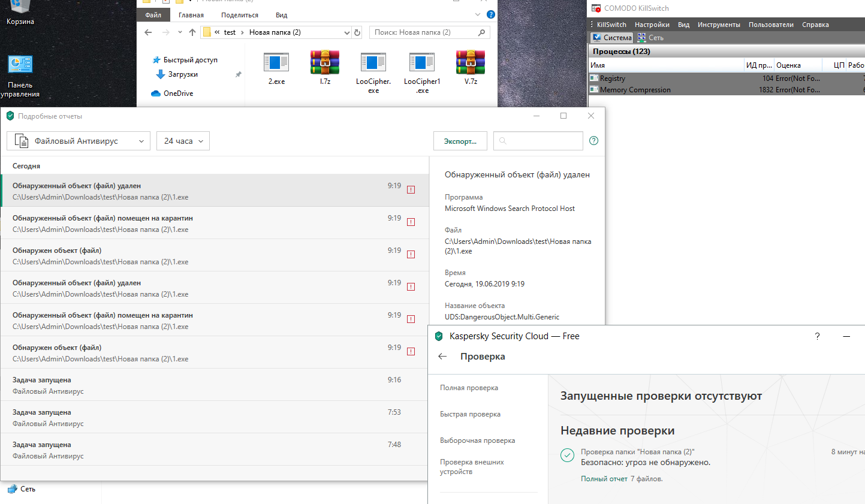Select Задача запущена entry at 9:16
Image resolution: width=865 pixels, height=504 pixels.
click(x=215, y=385)
